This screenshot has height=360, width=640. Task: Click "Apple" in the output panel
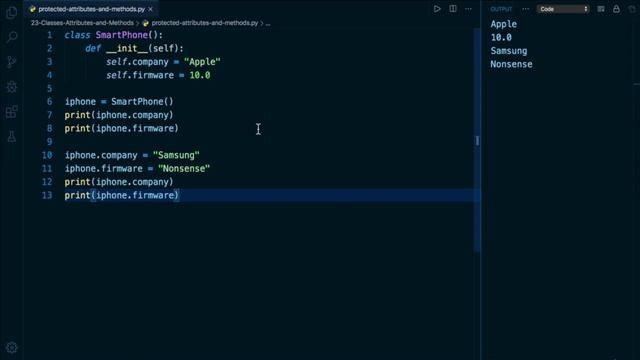pos(504,24)
